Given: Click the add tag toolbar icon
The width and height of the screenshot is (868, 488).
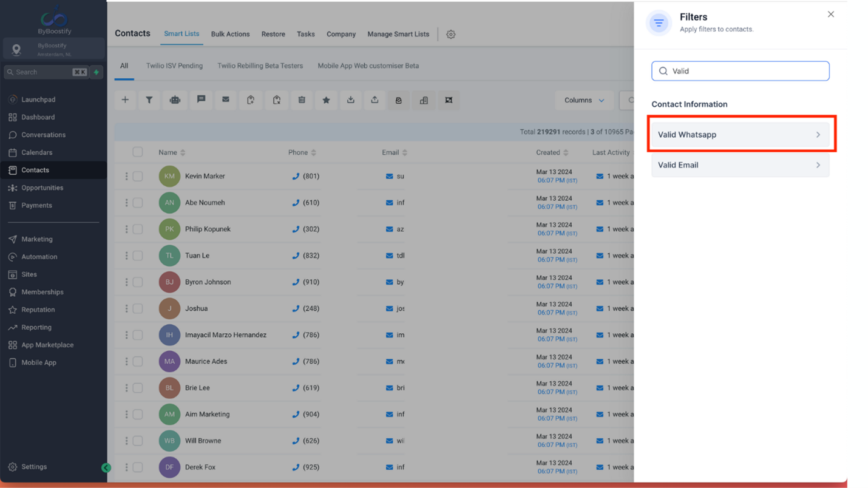Looking at the screenshot, I should [251, 100].
